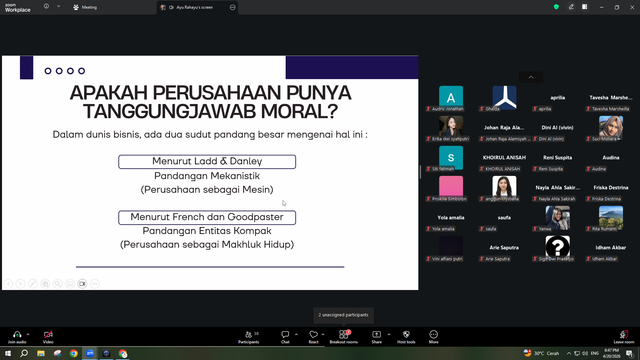The height and width of the screenshot is (360, 640).
Task: Click Yola amalia participant name
Action: pos(451,218)
